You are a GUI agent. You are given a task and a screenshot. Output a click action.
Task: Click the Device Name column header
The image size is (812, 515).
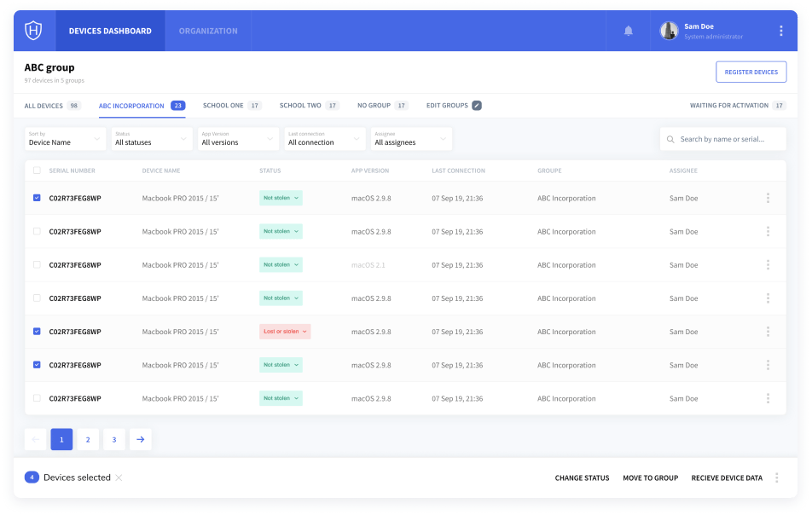(x=161, y=171)
